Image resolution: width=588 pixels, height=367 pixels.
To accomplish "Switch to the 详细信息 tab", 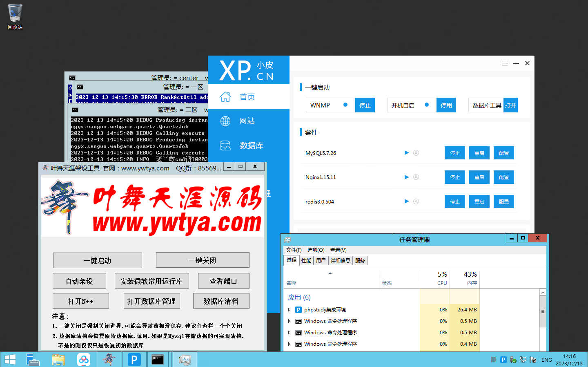I will tap(341, 260).
